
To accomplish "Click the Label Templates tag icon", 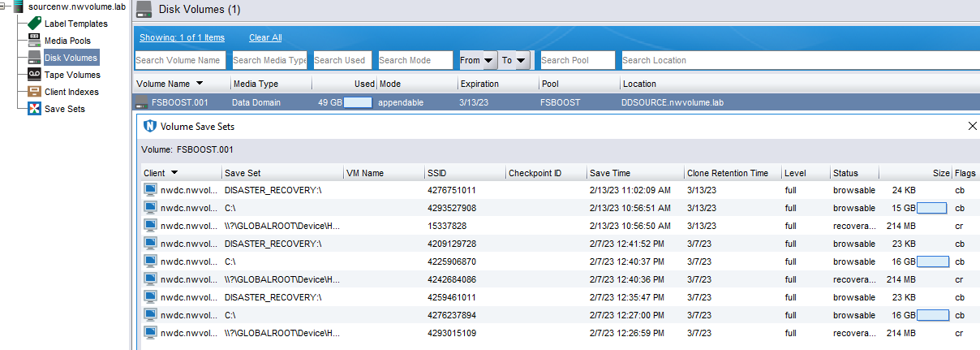I will point(34,24).
